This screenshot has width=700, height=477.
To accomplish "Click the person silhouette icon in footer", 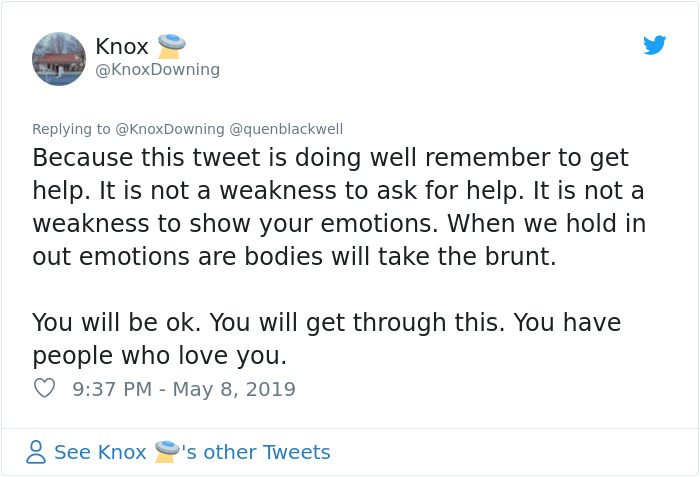I will (36, 452).
